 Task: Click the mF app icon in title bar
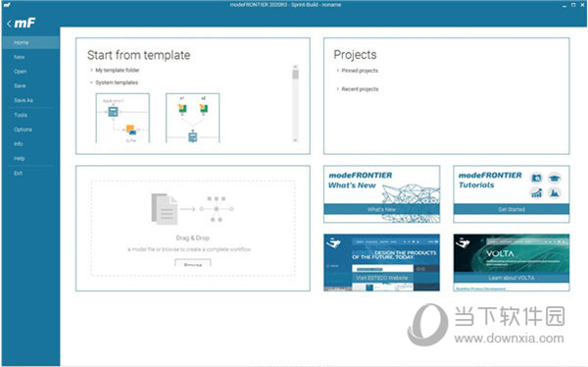point(7,5)
